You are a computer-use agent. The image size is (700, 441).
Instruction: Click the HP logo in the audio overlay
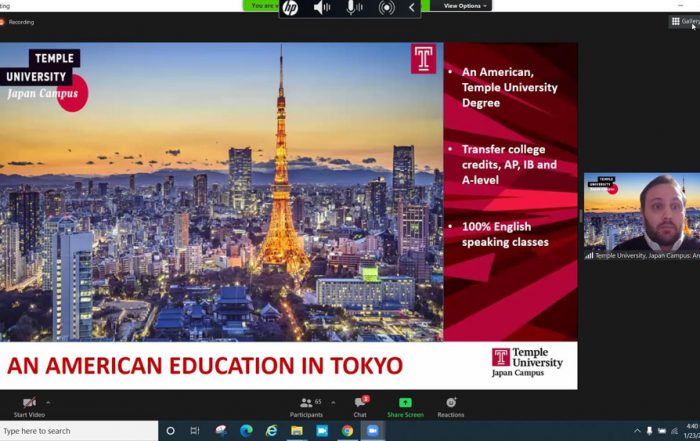(291, 8)
